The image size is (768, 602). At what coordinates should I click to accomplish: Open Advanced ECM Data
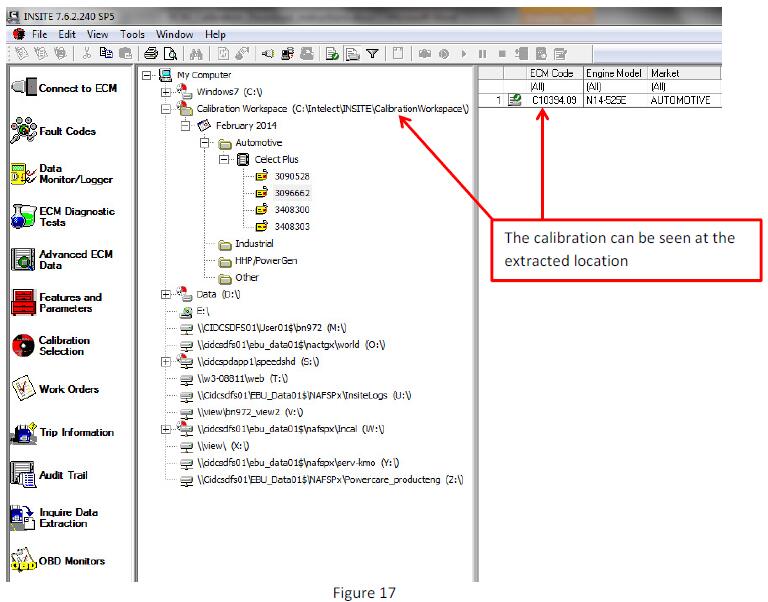click(x=62, y=260)
